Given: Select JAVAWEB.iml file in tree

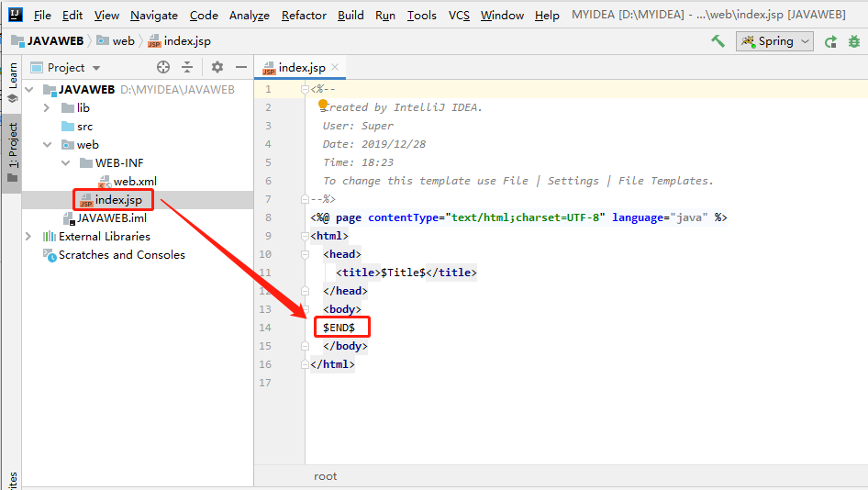Looking at the screenshot, I should pyautogui.click(x=106, y=218).
